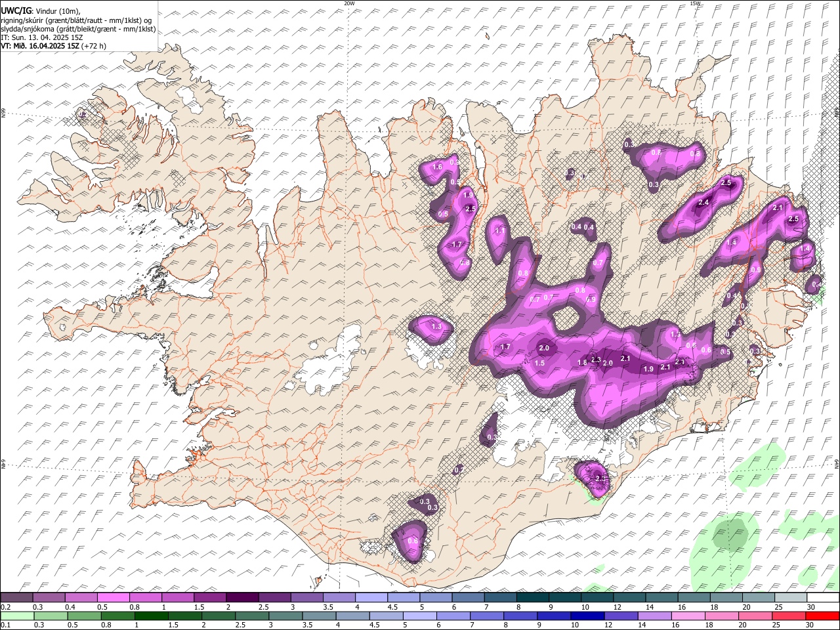This screenshot has width=840, height=630.
Task: Pick the light lavender 4 snow-scale swatch
Action: [371, 597]
